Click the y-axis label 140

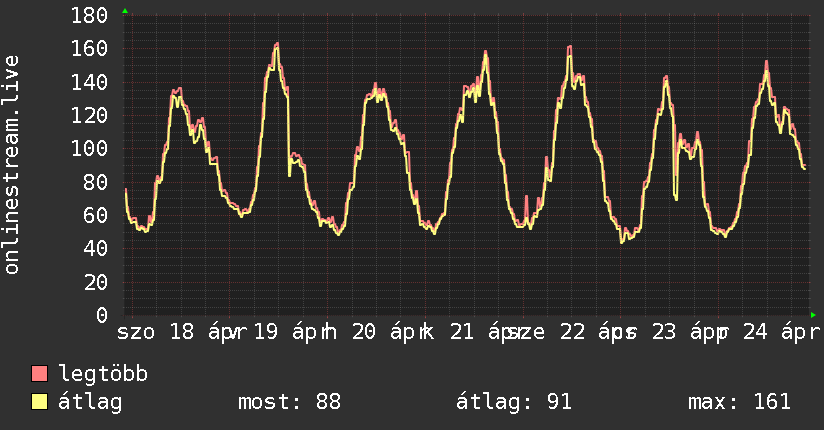pyautogui.click(x=89, y=82)
